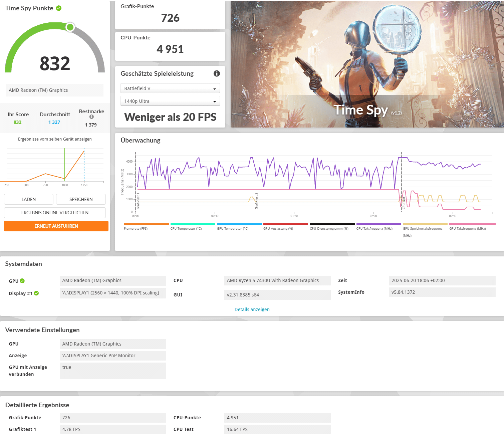Click the Grafiktest 2 marker in monitoring chart

(256, 201)
